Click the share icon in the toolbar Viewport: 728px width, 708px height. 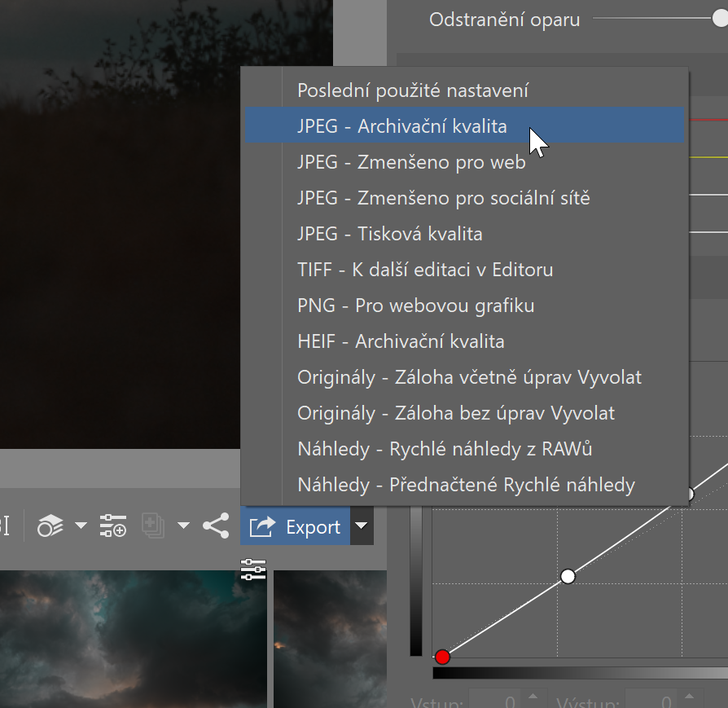point(216,526)
